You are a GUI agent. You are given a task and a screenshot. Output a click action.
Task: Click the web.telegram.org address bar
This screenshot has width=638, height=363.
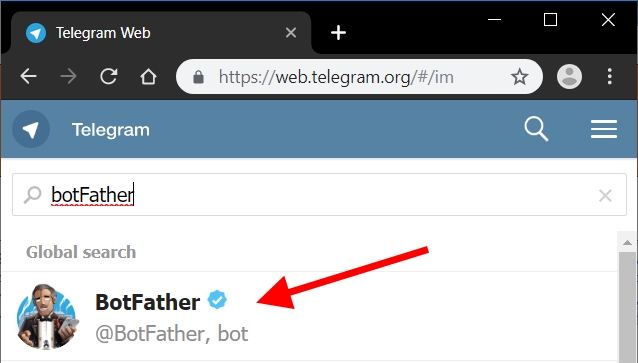point(336,77)
